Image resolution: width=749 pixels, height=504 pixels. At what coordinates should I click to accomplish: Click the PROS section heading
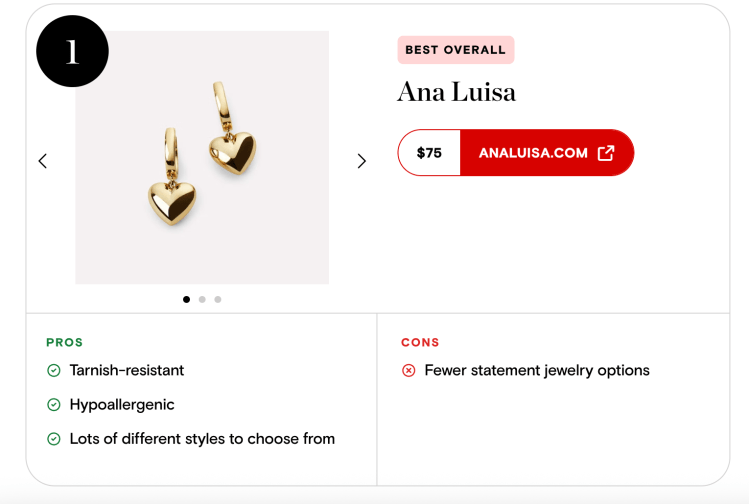[65, 342]
